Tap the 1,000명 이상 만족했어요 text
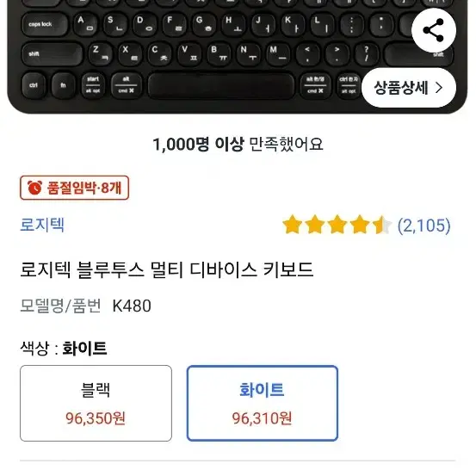This screenshot has width=476, height=476. point(238,144)
